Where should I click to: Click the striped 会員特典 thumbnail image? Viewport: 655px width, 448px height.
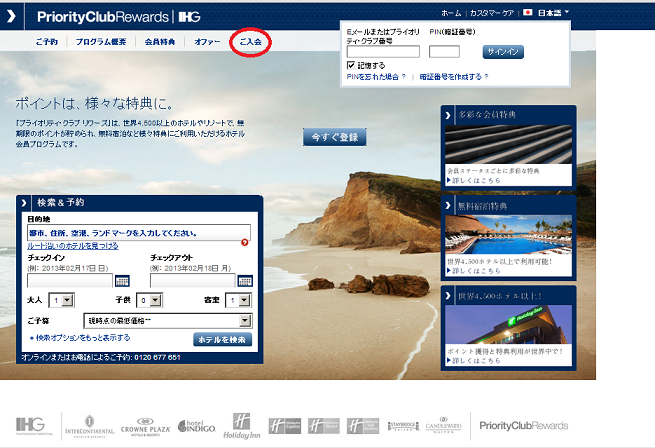click(x=508, y=144)
